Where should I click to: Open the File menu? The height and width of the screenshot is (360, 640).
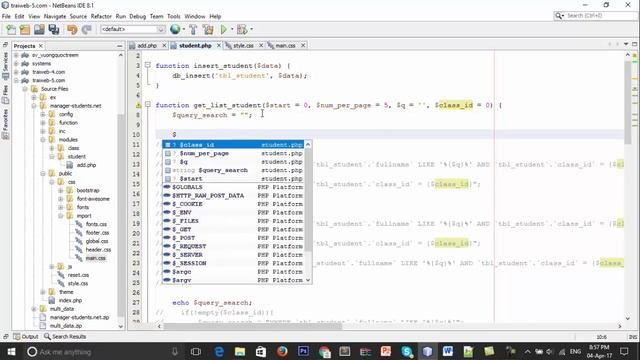click(6, 16)
